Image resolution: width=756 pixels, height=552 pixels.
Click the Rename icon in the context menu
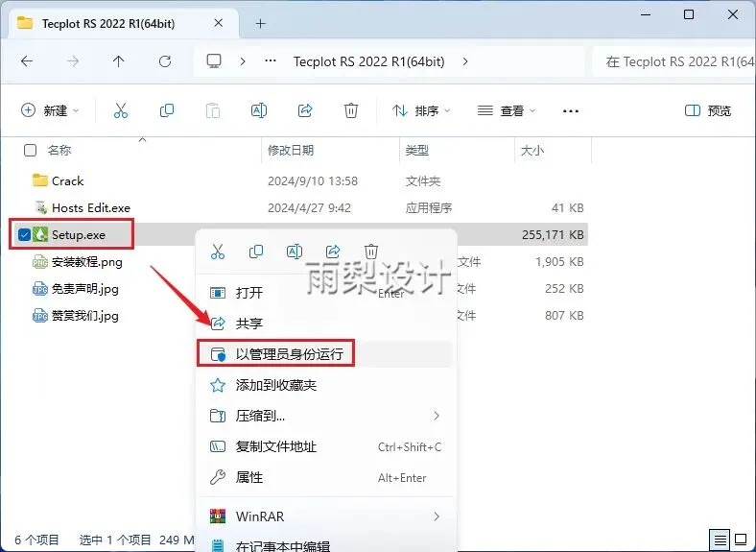coord(295,252)
